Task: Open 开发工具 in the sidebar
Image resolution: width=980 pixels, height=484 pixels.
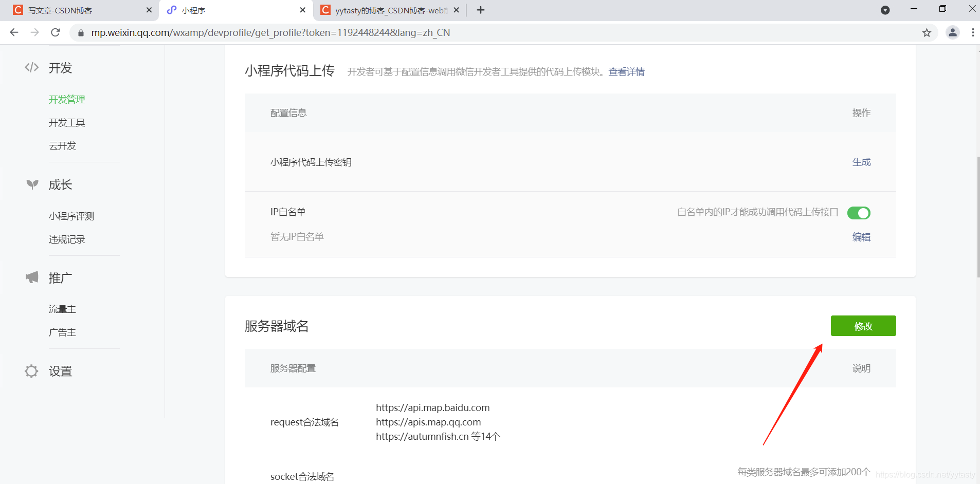Action: 67,122
